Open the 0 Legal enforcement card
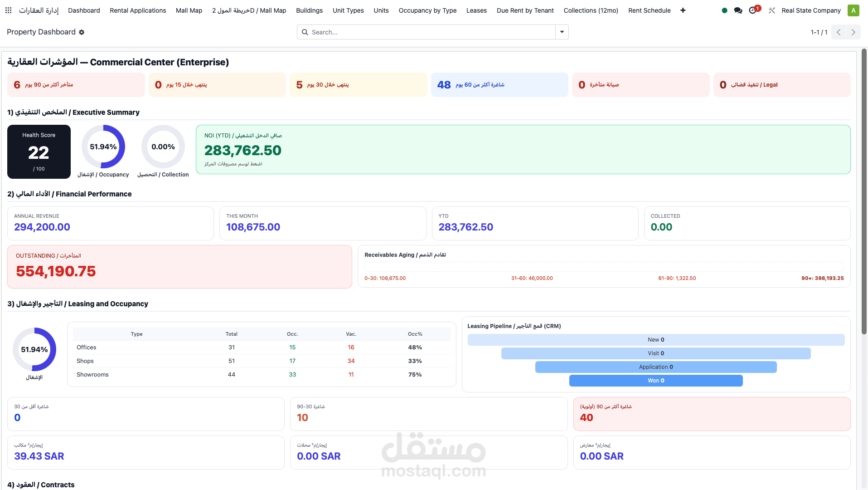Viewport: 868px width, 490px height. click(782, 85)
